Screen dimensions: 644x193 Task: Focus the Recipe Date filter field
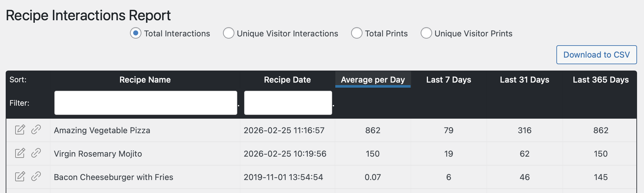pos(288,103)
